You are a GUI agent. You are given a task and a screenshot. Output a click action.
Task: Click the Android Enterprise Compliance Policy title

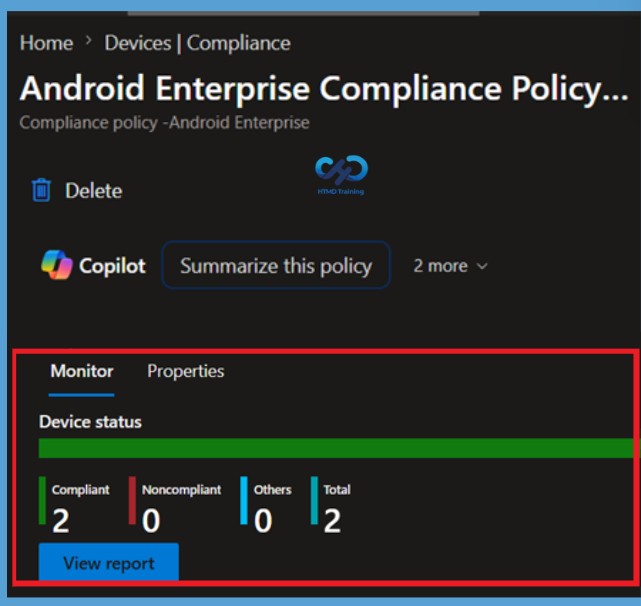tap(324, 89)
